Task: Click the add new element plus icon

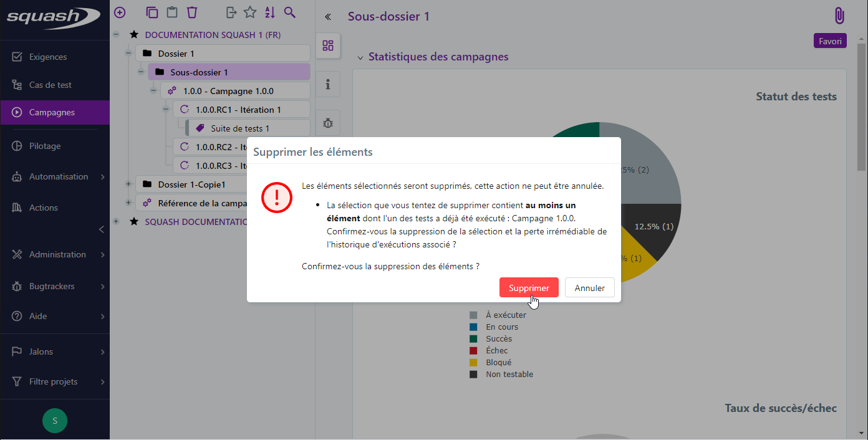Action: pos(120,12)
